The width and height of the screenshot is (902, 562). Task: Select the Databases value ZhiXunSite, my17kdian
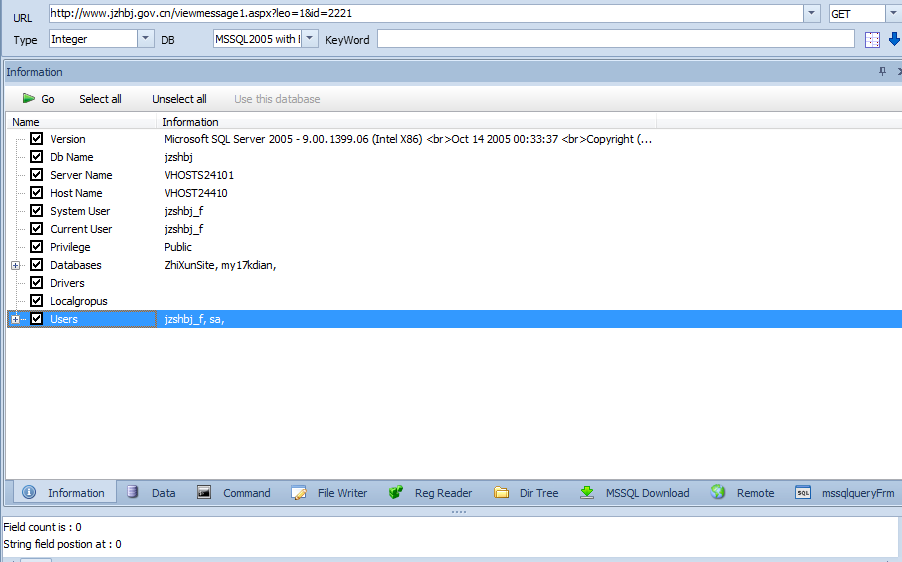pyautogui.click(x=220, y=265)
